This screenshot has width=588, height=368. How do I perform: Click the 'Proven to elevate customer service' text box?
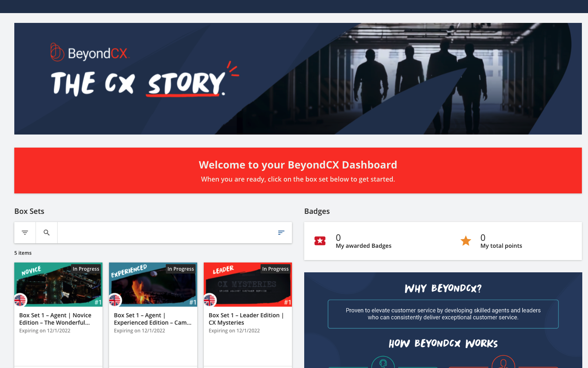(x=443, y=314)
